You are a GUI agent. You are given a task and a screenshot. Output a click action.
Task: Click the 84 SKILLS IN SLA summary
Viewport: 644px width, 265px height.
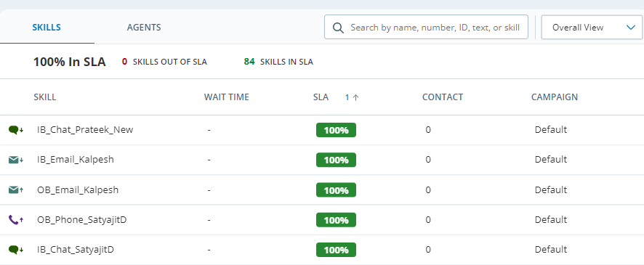[x=278, y=62]
